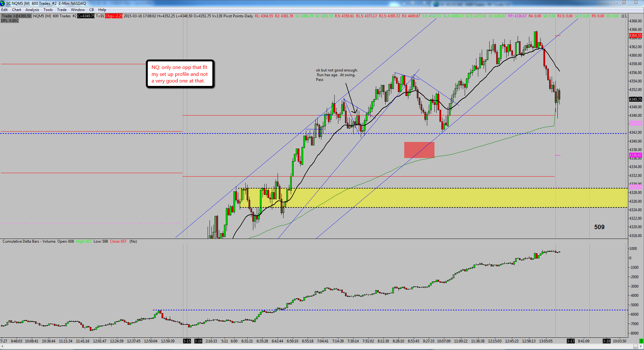Click the 13:05:05 time axis label
The height and width of the screenshot is (350, 644).
point(546,341)
